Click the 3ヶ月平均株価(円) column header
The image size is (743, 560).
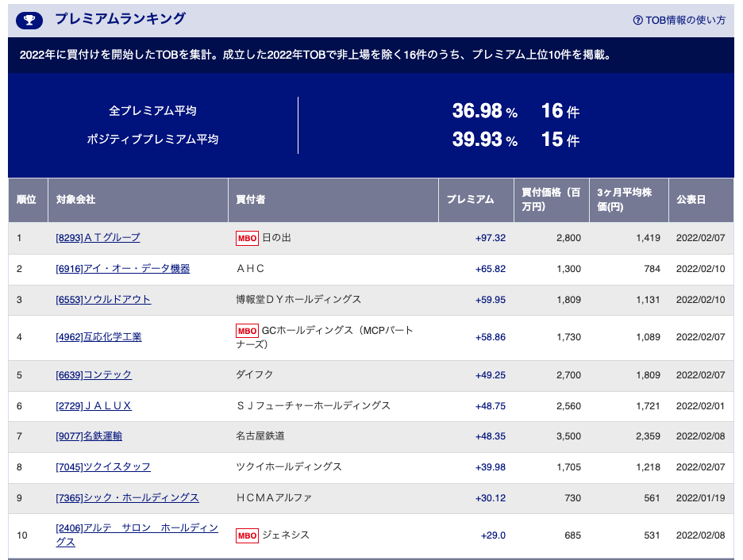pyautogui.click(x=629, y=200)
